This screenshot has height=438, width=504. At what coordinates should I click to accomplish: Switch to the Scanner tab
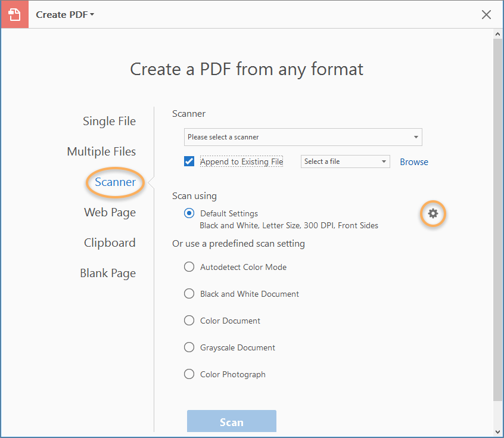[114, 182]
